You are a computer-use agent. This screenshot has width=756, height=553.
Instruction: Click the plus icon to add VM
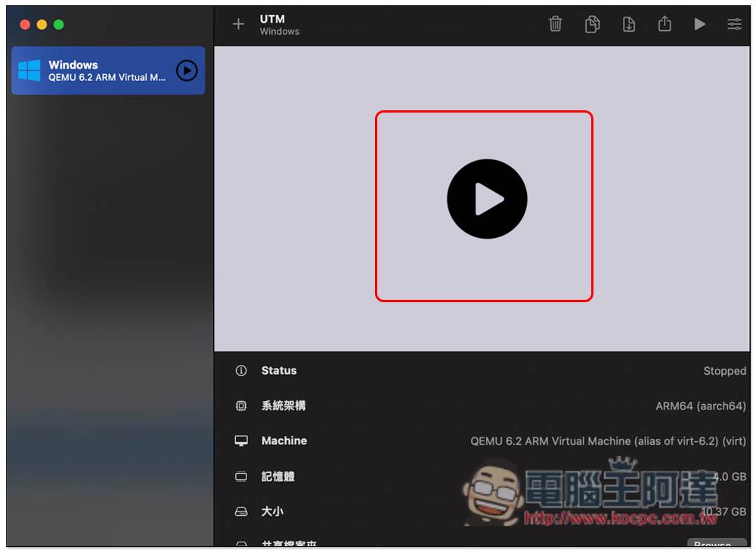[238, 24]
